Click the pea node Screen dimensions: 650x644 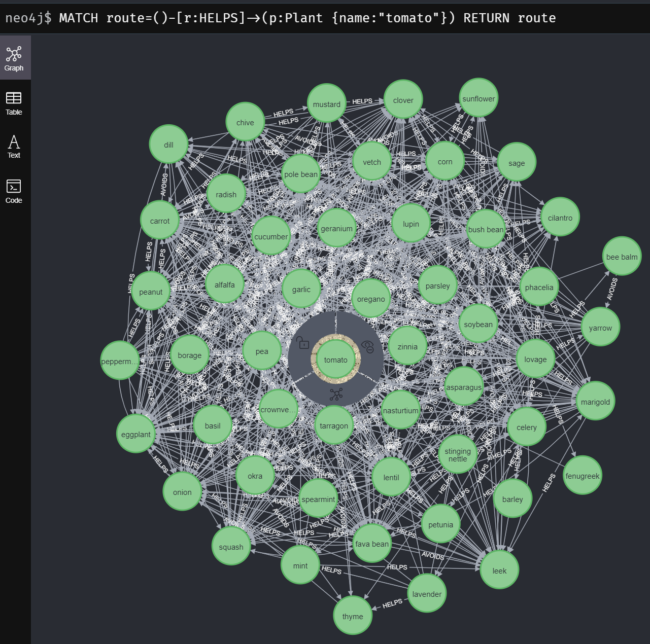point(262,351)
